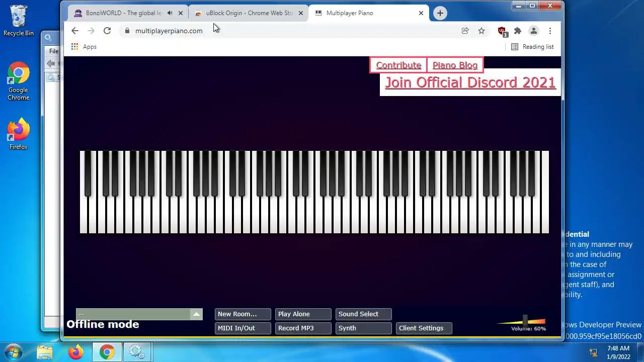Open the Synth panel

pos(364,328)
